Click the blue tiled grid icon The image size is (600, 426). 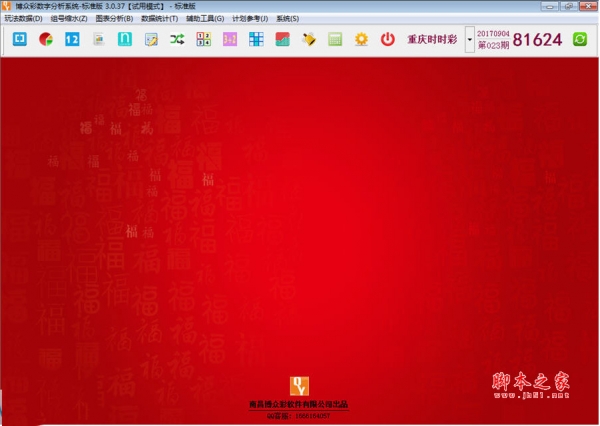[x=256, y=39]
